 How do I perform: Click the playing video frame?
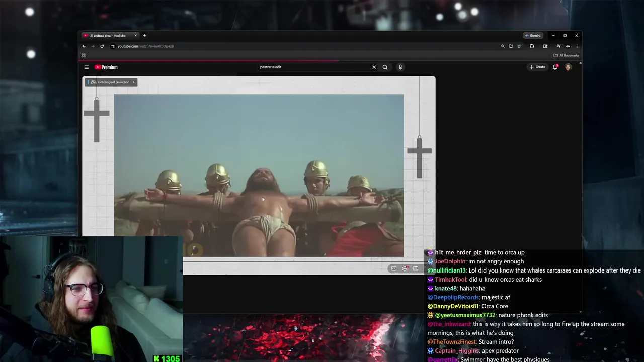[x=259, y=175]
